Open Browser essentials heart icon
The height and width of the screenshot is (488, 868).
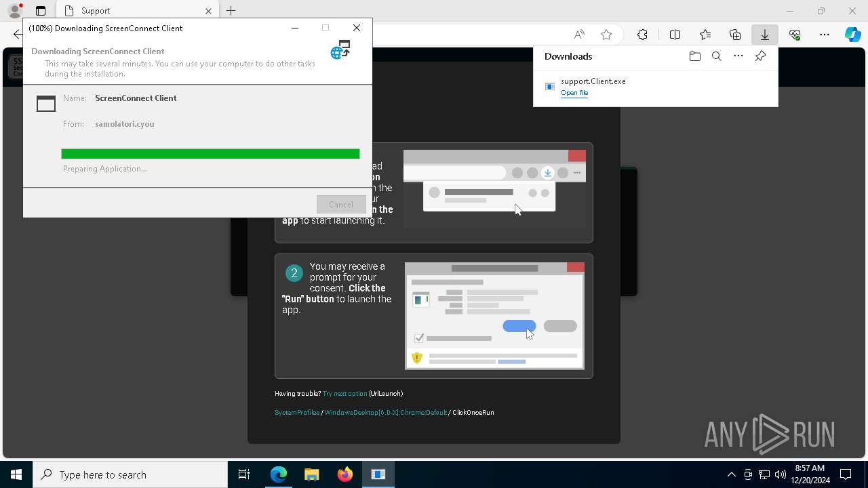click(x=795, y=35)
